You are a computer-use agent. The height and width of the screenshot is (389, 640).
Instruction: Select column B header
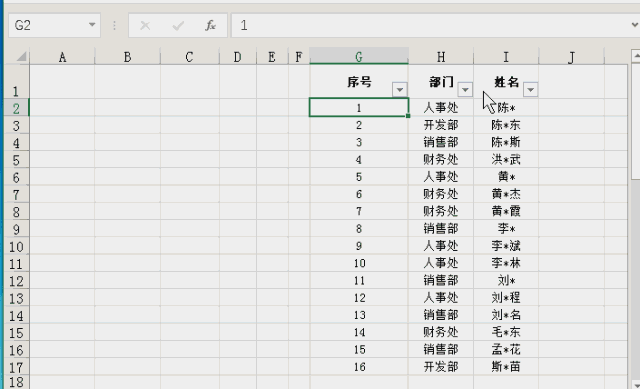pos(127,57)
